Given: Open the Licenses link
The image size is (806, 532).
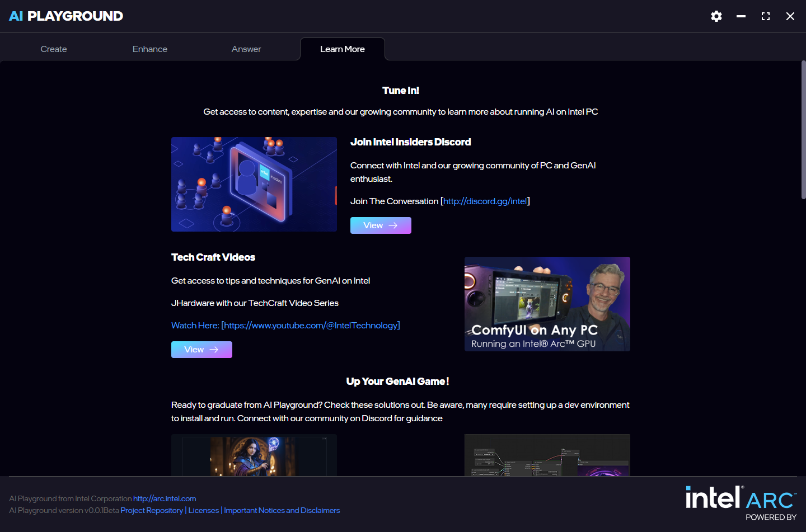Looking at the screenshot, I should [x=203, y=510].
